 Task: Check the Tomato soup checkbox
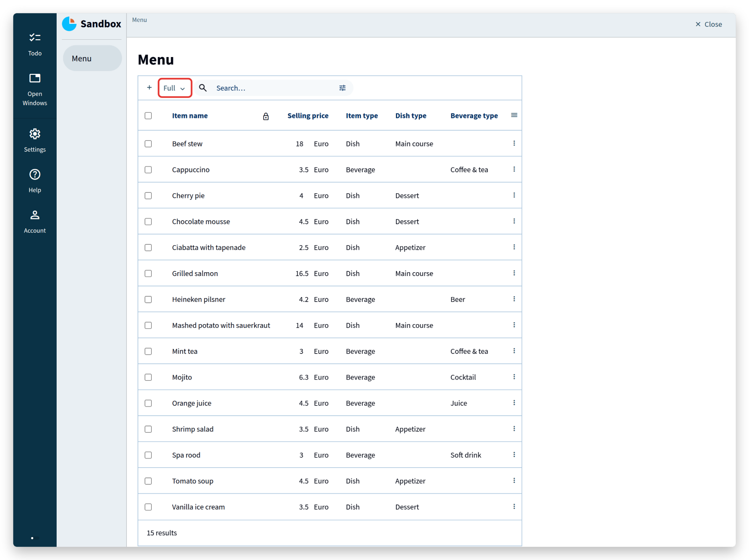[148, 481]
